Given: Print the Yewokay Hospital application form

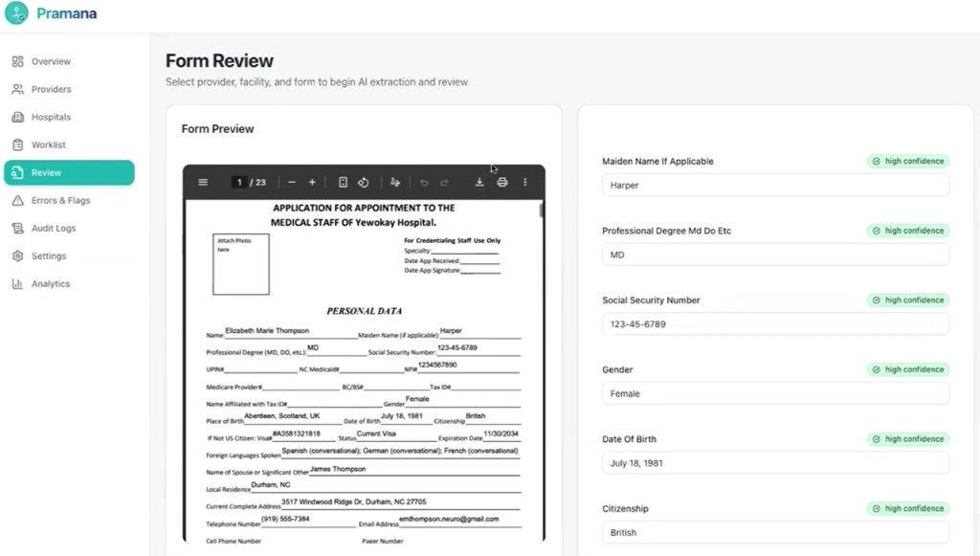Looking at the screenshot, I should click(x=502, y=182).
